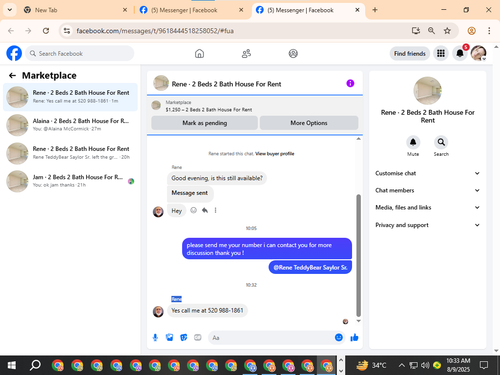The image size is (500, 375).
Task: Switch to the New Tab browser tab
Action: coord(75,10)
